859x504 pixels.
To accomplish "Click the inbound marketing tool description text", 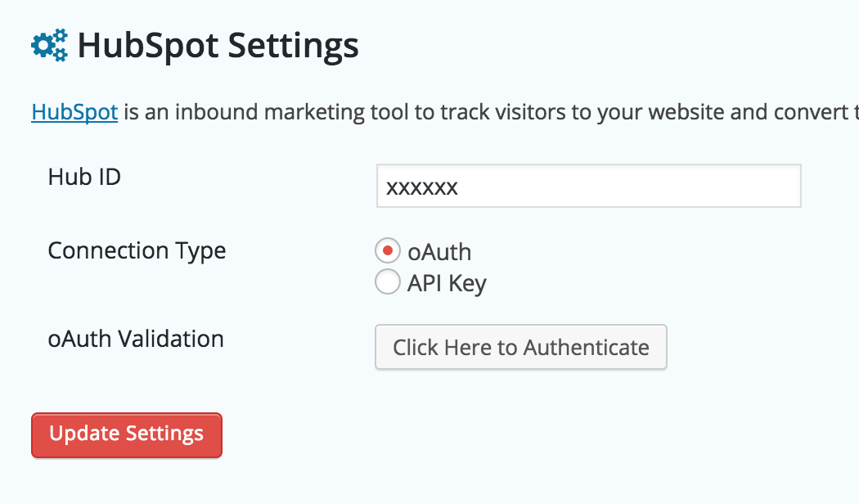I will coord(491,111).
